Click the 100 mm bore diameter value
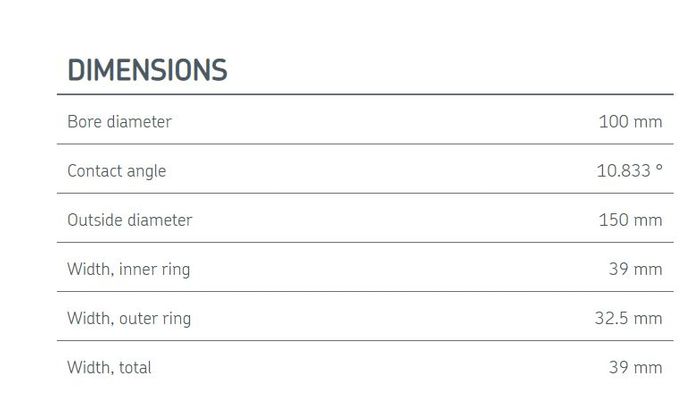This screenshot has height=408, width=700. pyautogui.click(x=630, y=122)
